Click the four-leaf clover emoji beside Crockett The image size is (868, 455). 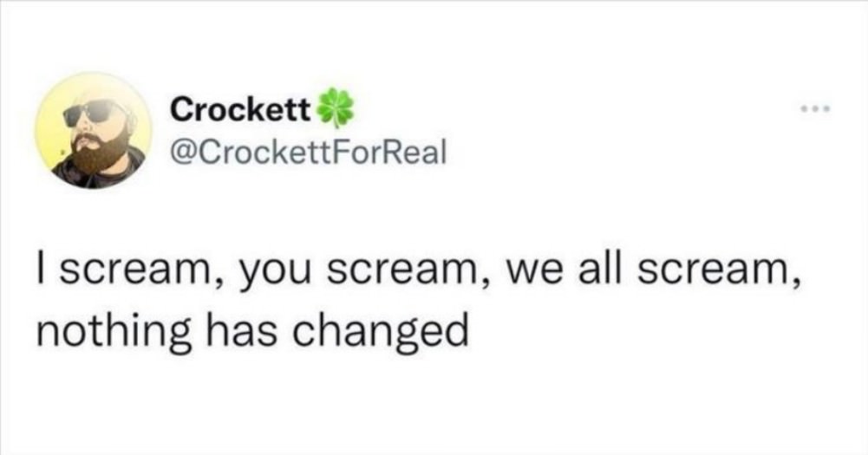click(335, 107)
